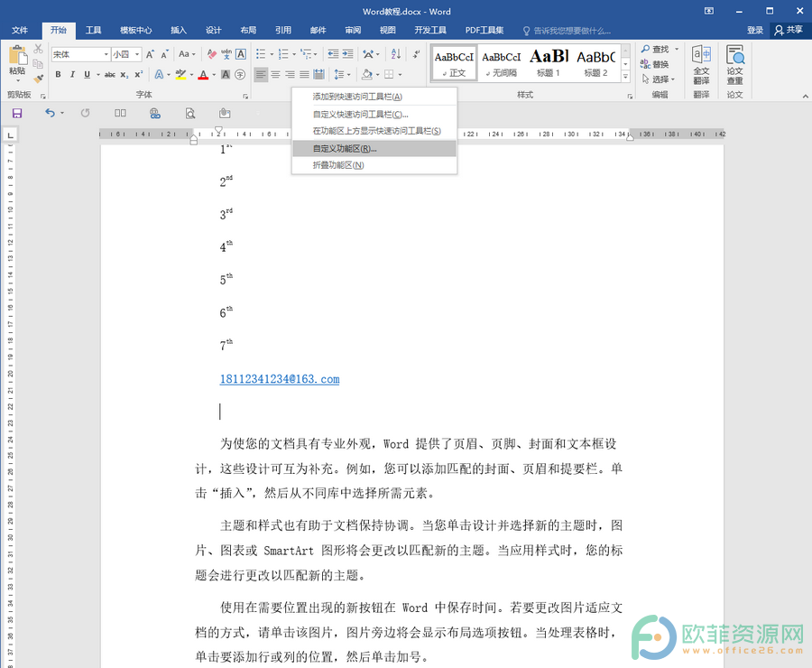The height and width of the screenshot is (668, 812).
Task: Expand the Numbering list dropdown arrow
Action: tap(294, 54)
